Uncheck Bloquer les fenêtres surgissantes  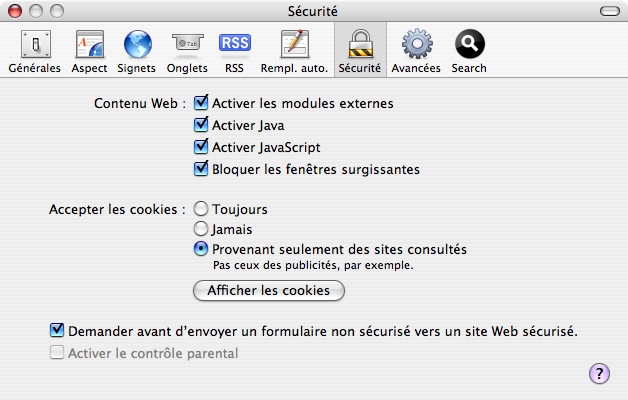coord(201,169)
